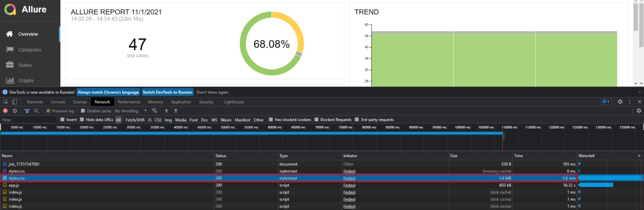
Task: Open the DevTools three-dot customize menu
Action: tap(629, 101)
